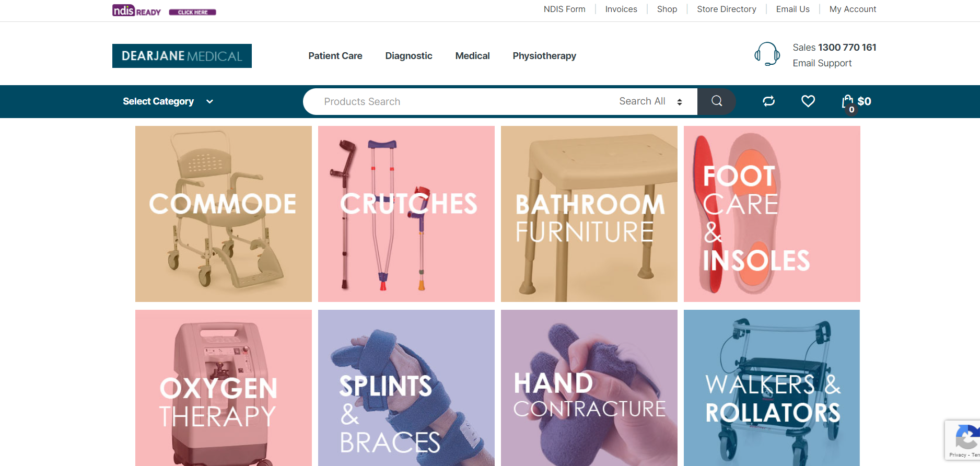Image resolution: width=980 pixels, height=466 pixels.
Task: Open the Crutches category tile
Action: pos(406,214)
